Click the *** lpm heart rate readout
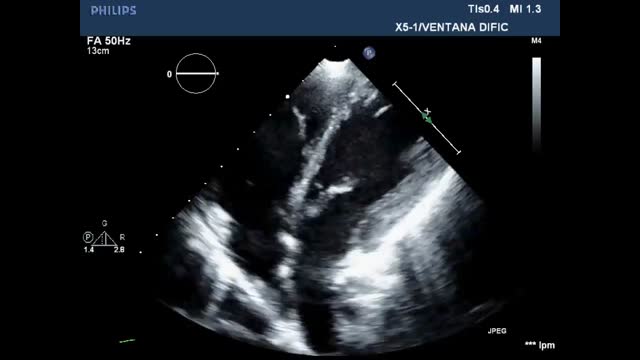Screen dimensions: 640x360 540,345
